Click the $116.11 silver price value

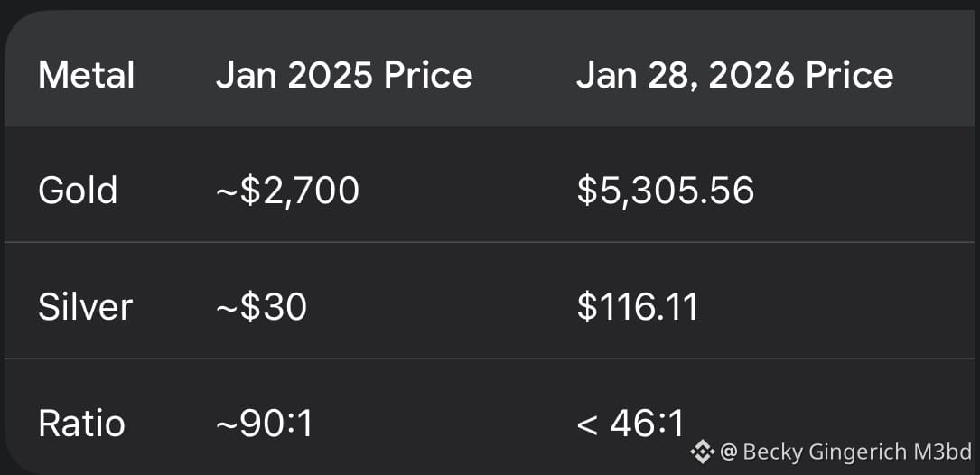click(637, 307)
